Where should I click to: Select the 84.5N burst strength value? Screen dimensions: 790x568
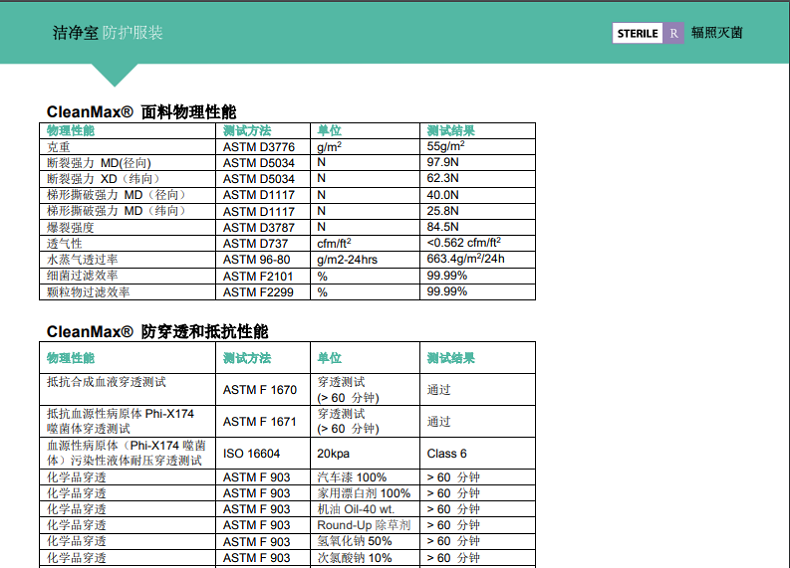[x=442, y=227]
